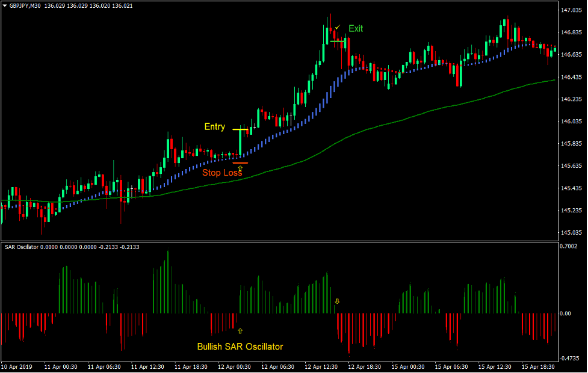Click the Bullish SAR Oscillator label
588x373 pixels.
point(241,347)
